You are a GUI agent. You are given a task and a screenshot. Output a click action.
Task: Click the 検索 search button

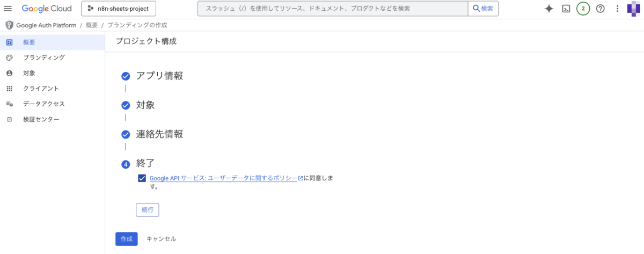tap(483, 9)
